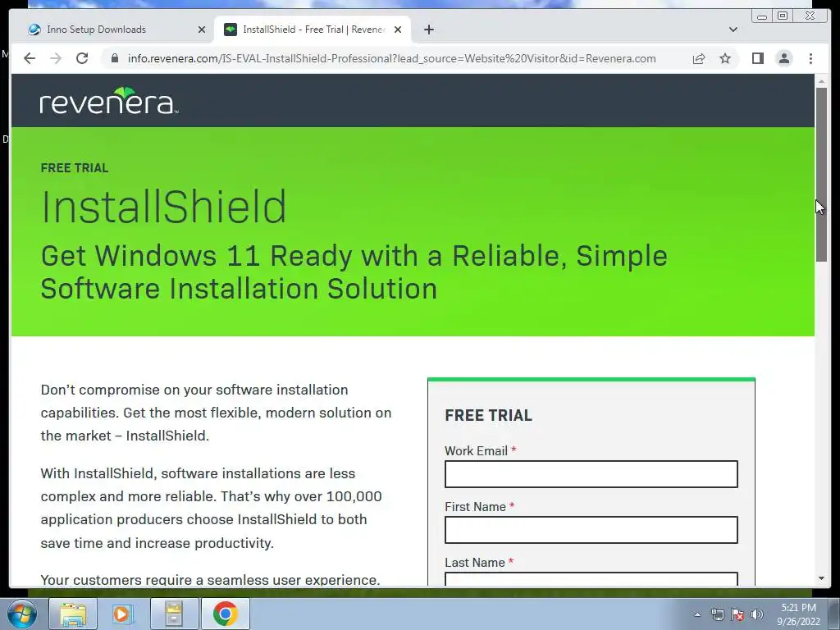Click the 'over 100,000 application producers' paragraph

[211, 508]
